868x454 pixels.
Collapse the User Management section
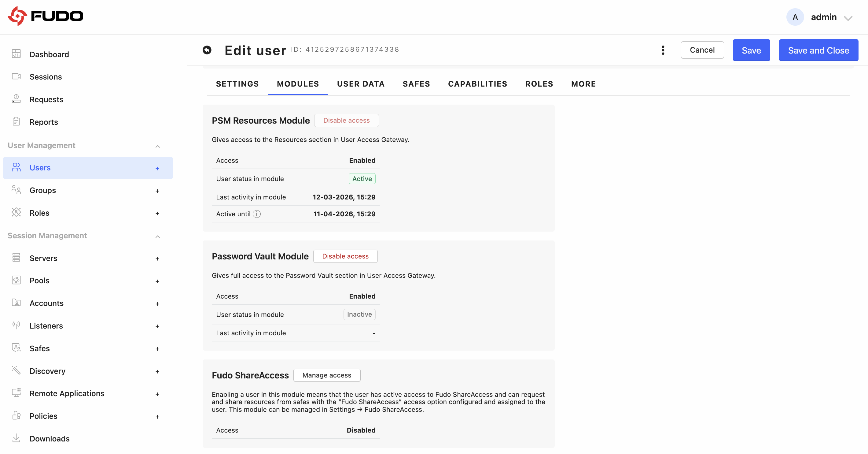(x=157, y=146)
